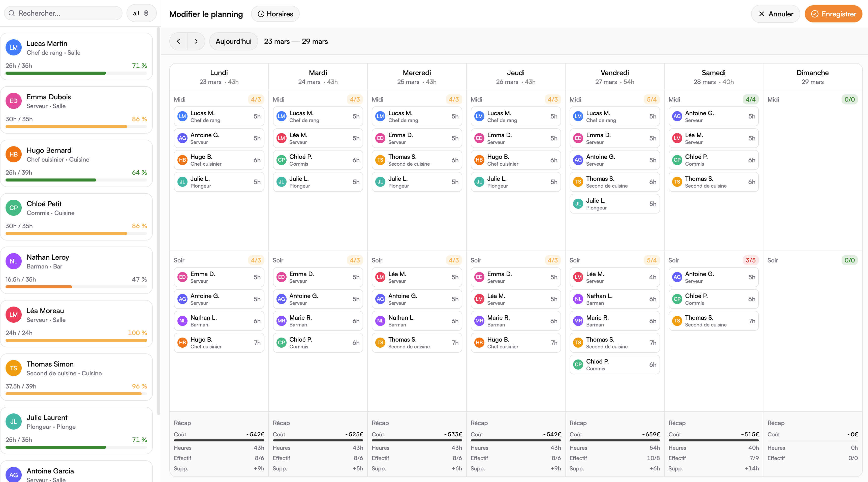
Task: Click Julie Laurent's JL avatar in sidebar
Action: tap(13, 422)
